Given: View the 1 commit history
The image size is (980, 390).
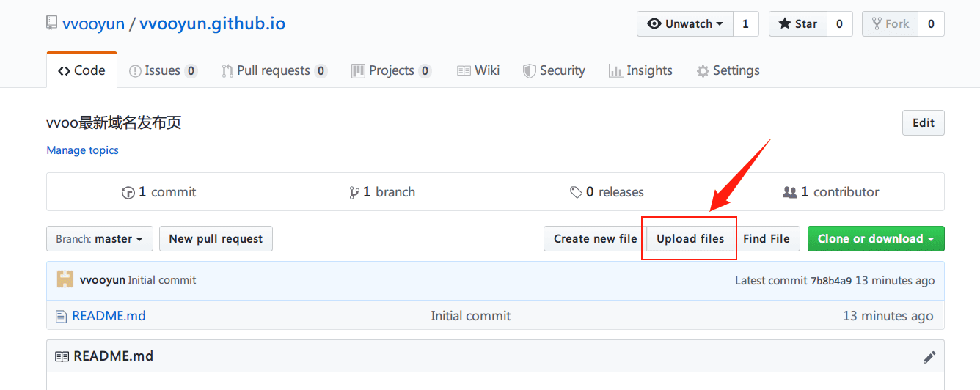Looking at the screenshot, I should point(158,192).
